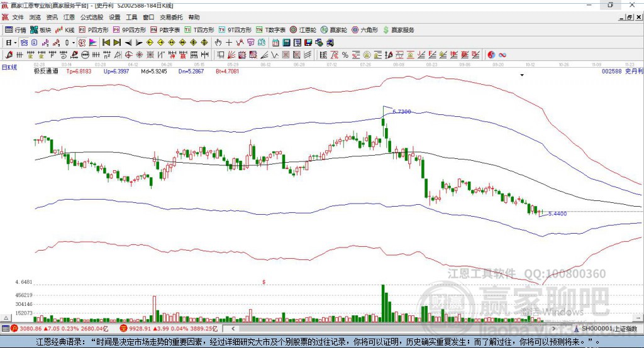644x348 pixels.
Task: Click the horizontal scrollbar right arrow
Action: click(553, 329)
